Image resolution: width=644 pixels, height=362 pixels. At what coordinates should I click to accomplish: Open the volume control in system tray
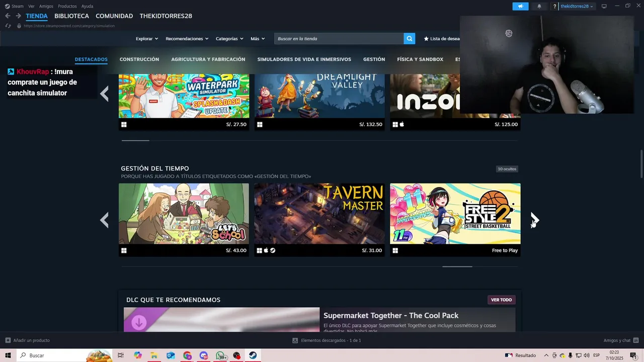pyautogui.click(x=587, y=355)
